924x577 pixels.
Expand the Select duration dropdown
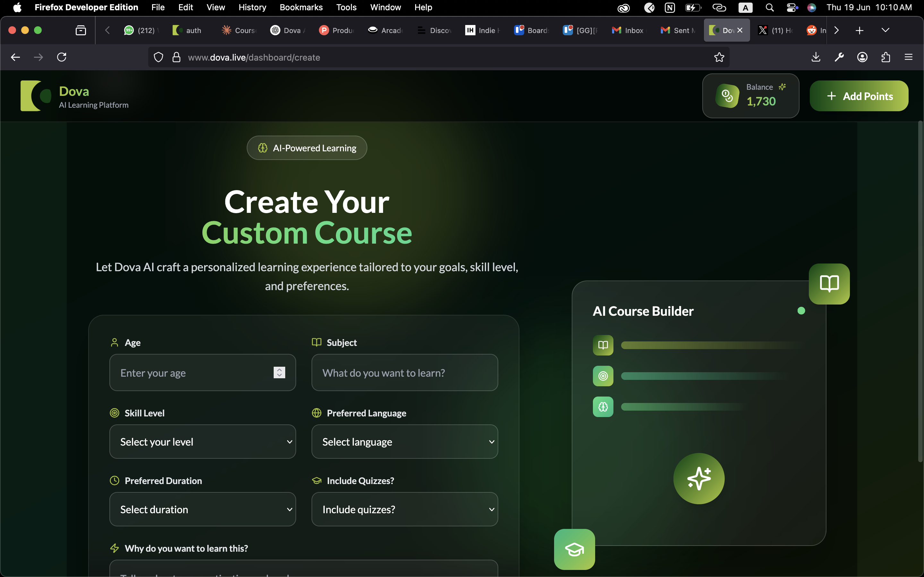pyautogui.click(x=202, y=509)
